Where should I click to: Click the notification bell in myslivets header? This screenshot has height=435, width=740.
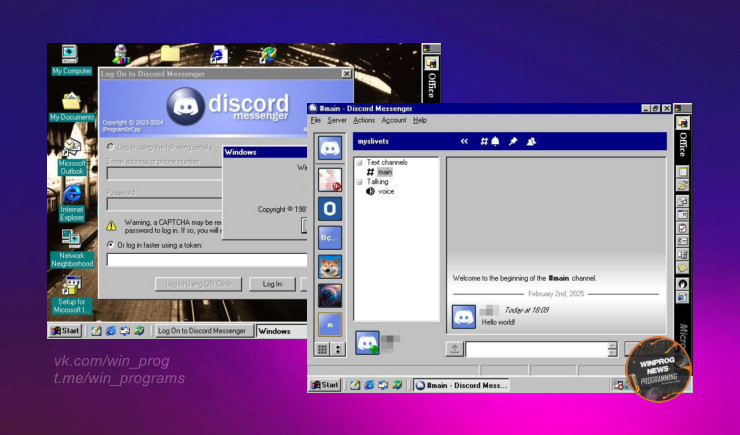(x=495, y=141)
